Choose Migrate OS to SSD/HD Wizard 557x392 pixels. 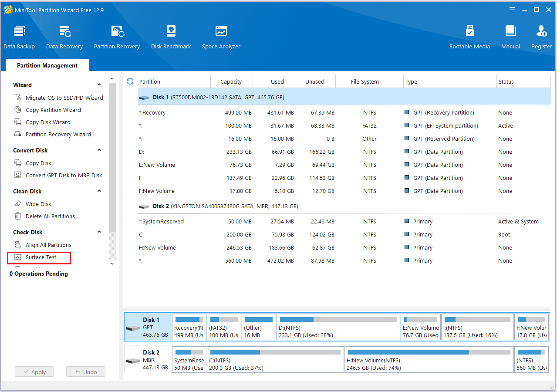(64, 98)
